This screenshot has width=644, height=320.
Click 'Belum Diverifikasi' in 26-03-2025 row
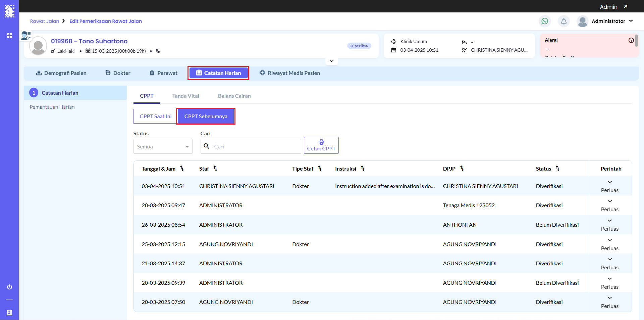(557, 225)
